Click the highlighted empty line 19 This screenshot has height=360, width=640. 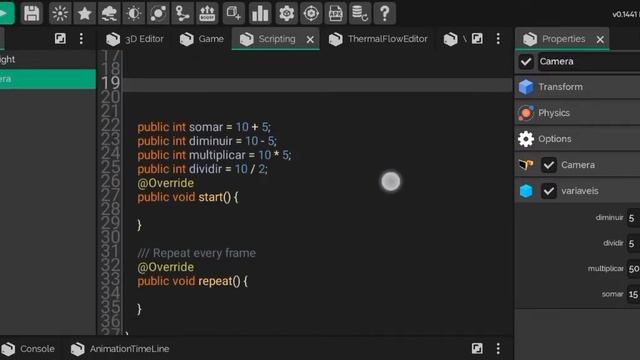coord(318,85)
